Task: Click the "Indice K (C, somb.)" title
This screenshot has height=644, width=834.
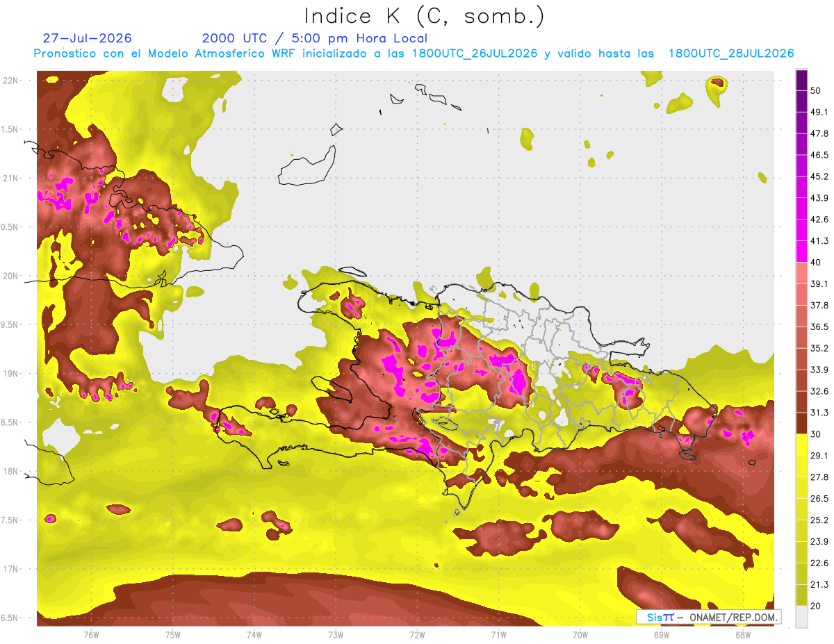Action: (424, 16)
